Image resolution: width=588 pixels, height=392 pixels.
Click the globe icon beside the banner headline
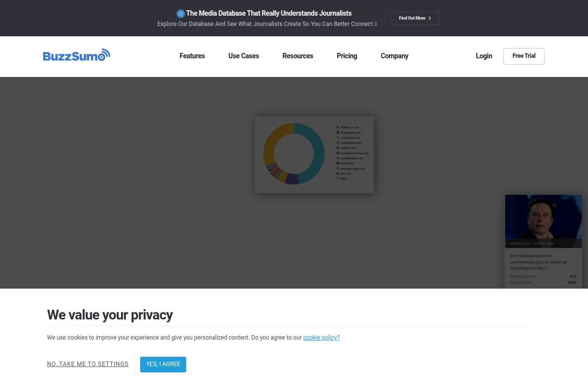point(181,13)
